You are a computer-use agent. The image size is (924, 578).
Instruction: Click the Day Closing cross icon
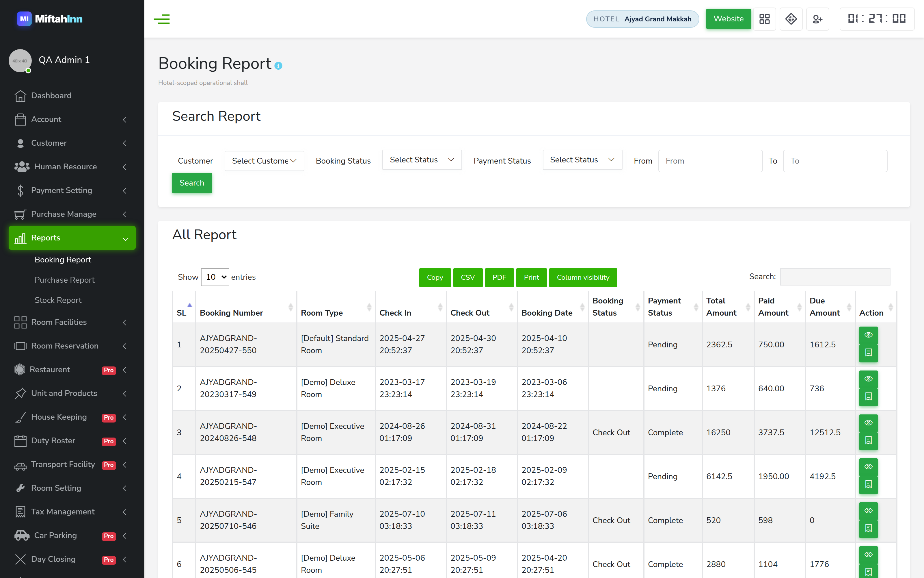click(20, 559)
